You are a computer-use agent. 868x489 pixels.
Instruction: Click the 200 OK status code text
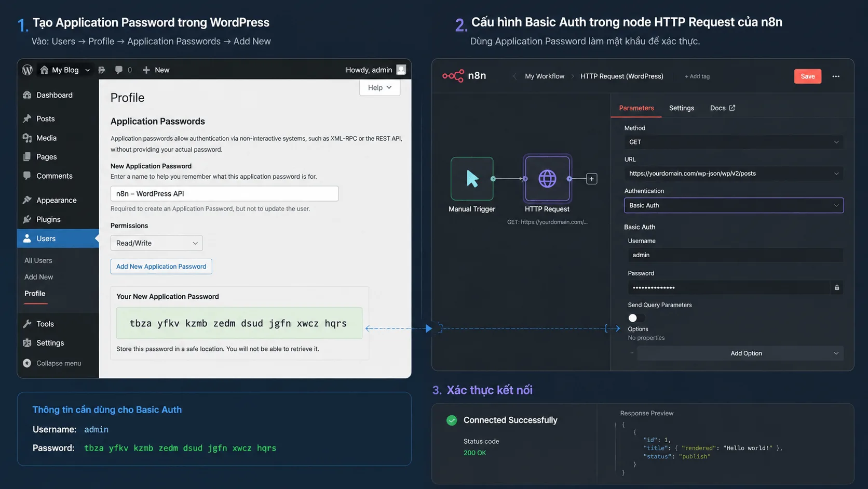[x=474, y=453]
